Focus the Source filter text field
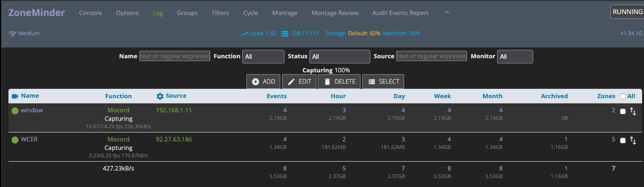The image size is (644, 187). (431, 56)
